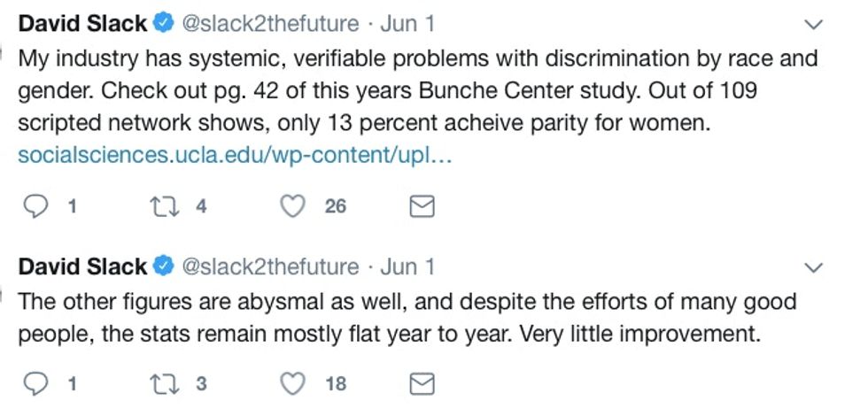Click David Slack name on second tweet
Viewport: 868px width, 416px height.
coord(82,266)
